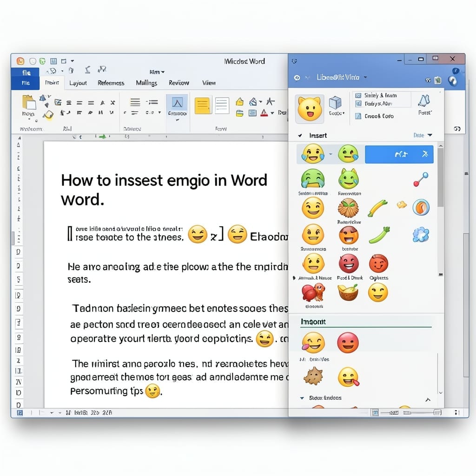The height and width of the screenshot is (476, 476).
Task: Click the round orange globe icon in the emoji grid
Action: click(x=421, y=207)
